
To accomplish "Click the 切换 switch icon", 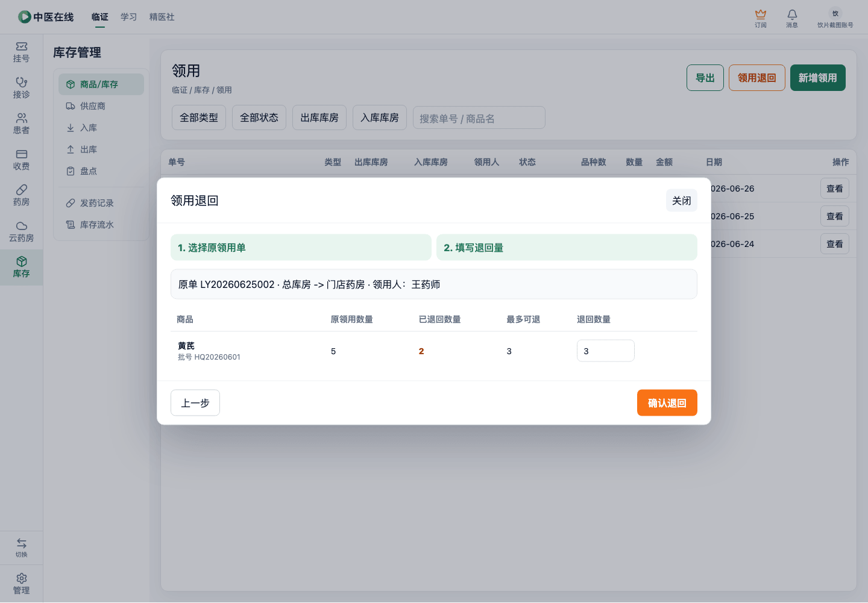I will click(x=21, y=548).
